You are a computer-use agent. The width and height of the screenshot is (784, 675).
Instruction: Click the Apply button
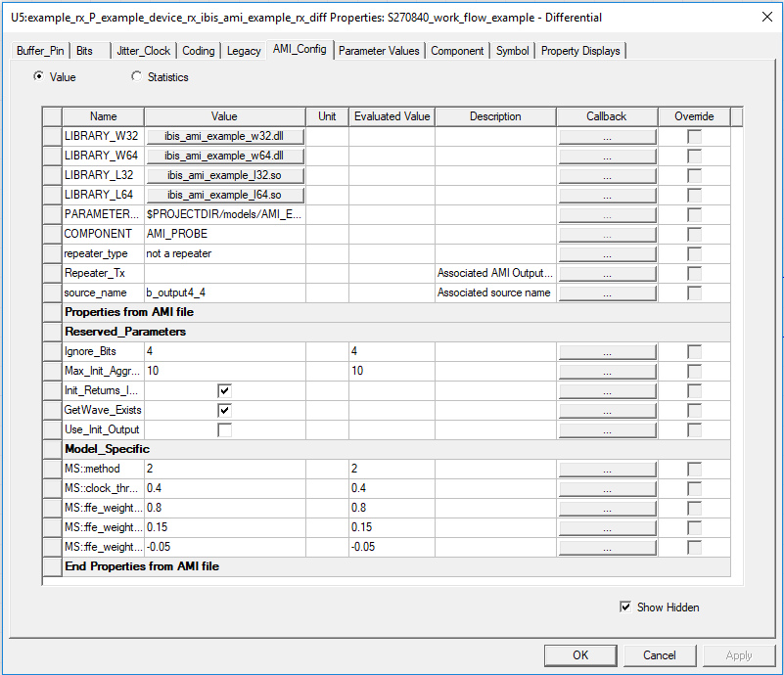(x=738, y=655)
